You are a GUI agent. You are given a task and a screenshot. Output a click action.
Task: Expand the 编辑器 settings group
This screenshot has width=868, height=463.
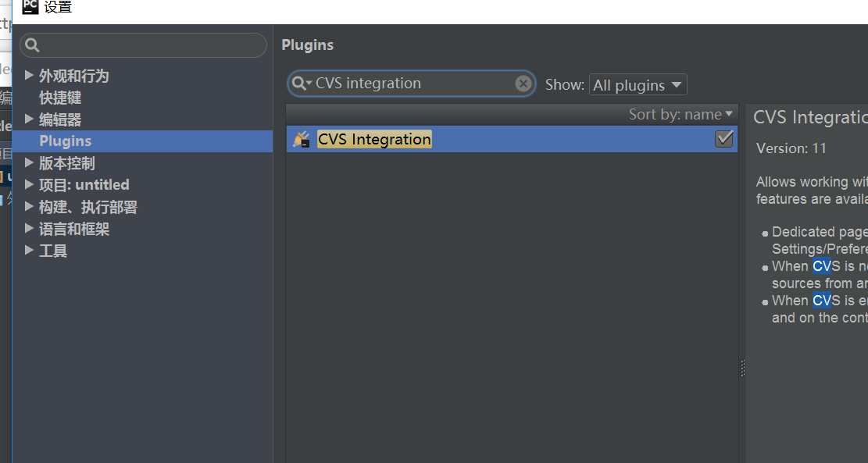click(29, 119)
